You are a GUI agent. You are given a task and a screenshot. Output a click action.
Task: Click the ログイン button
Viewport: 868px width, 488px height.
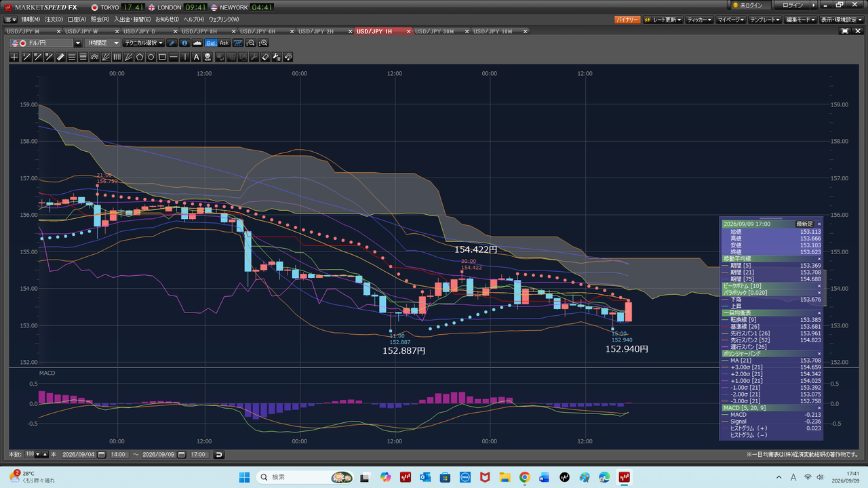coord(793,5)
